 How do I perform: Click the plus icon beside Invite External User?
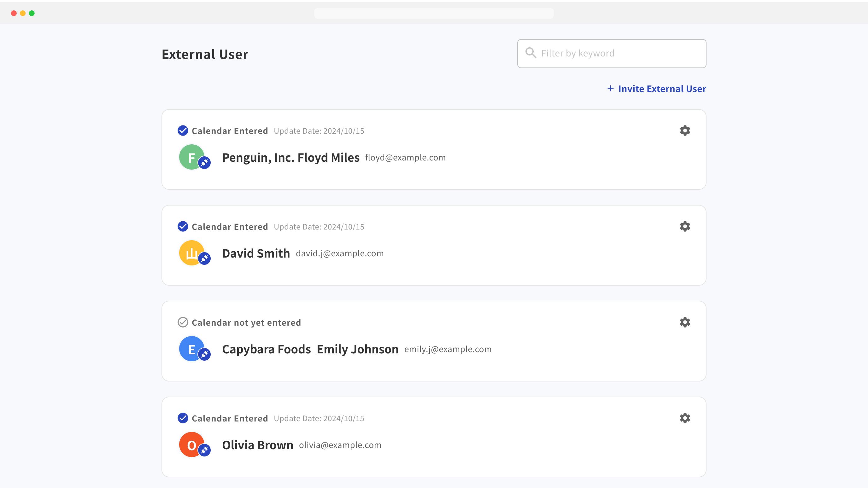pyautogui.click(x=610, y=89)
